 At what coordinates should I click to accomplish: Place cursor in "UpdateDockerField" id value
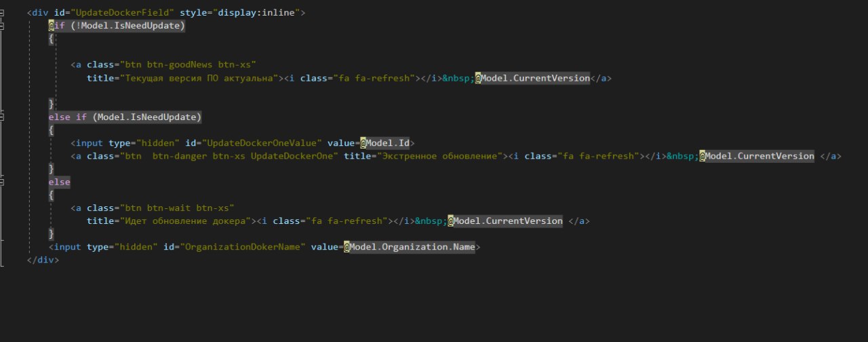click(x=121, y=13)
